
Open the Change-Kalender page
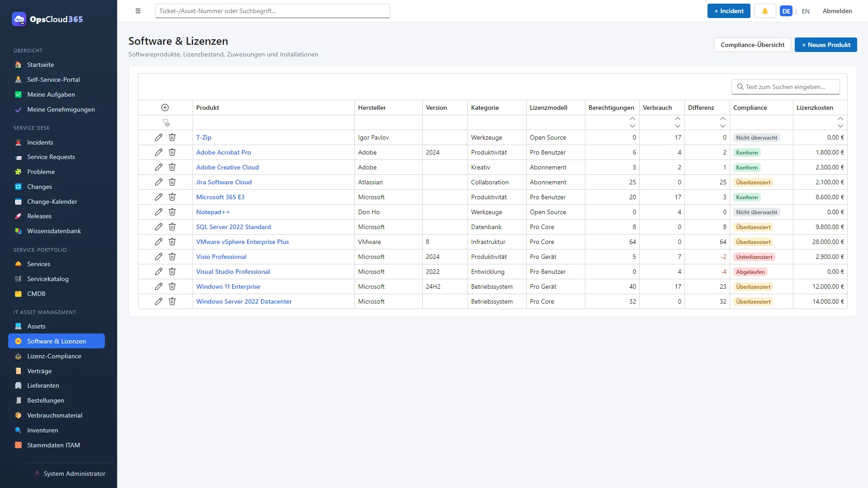[57, 202]
